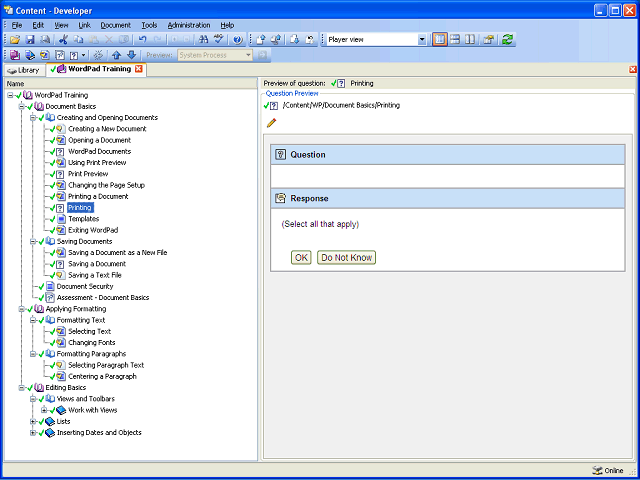Expand the Work with Views node
Screen dimensions: 640x480
coord(44,410)
